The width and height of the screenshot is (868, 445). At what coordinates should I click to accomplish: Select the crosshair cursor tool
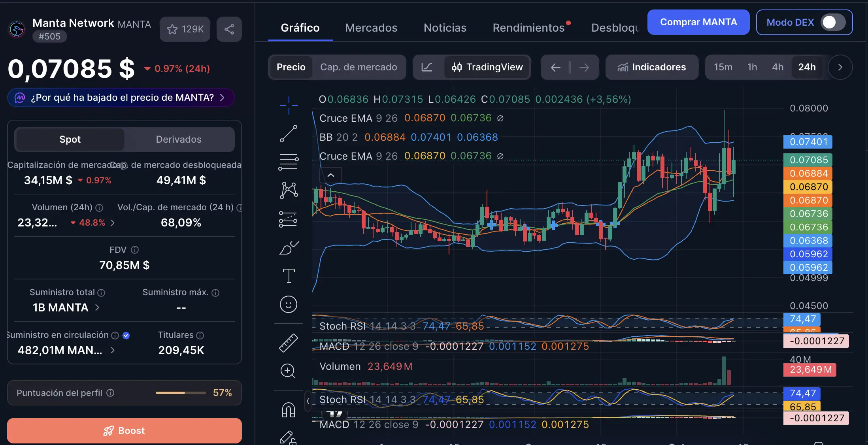[x=289, y=106]
